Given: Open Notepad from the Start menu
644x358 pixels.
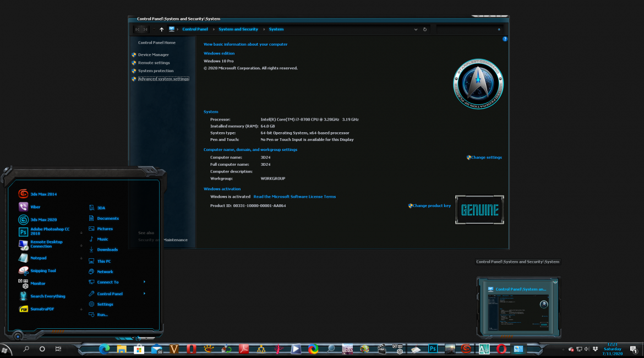Looking at the screenshot, I should (33, 258).
